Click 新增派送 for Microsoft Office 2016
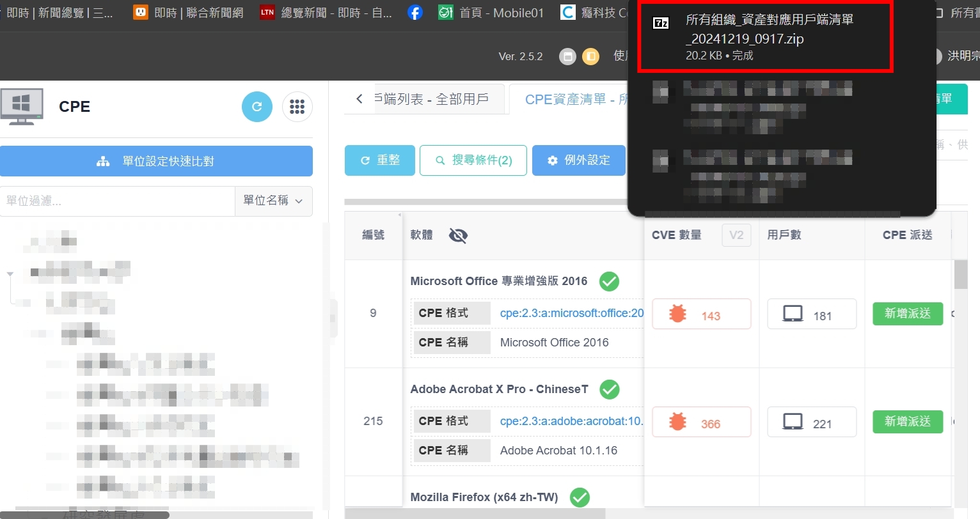 tap(908, 314)
